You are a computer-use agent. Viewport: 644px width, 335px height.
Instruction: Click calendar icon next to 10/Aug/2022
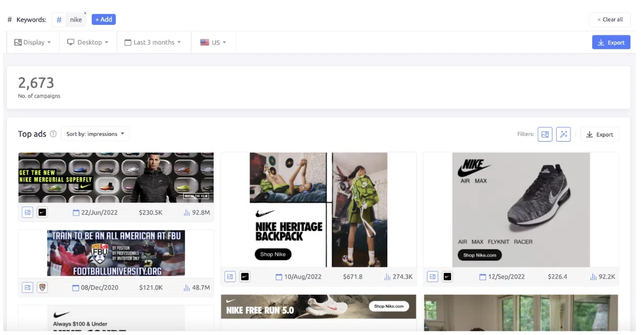pos(279,277)
